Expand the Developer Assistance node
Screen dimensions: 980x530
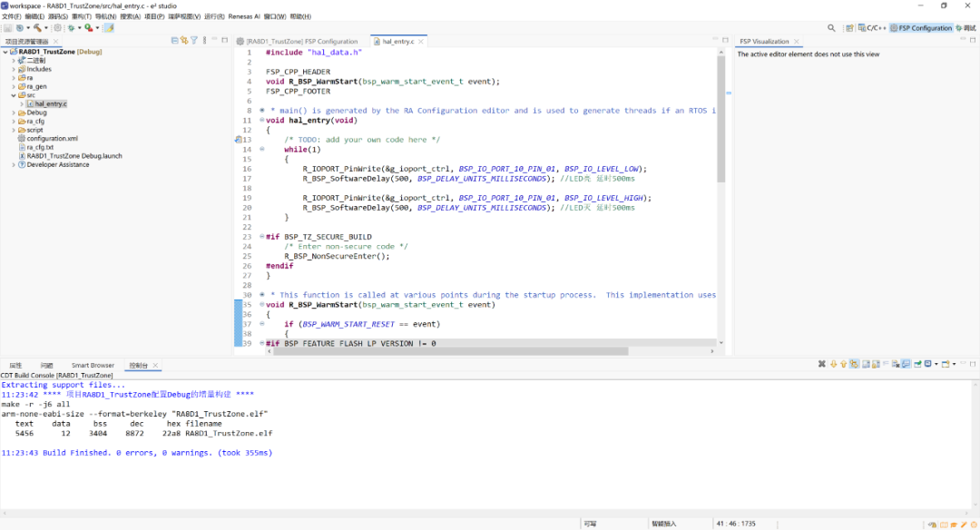tap(14, 165)
